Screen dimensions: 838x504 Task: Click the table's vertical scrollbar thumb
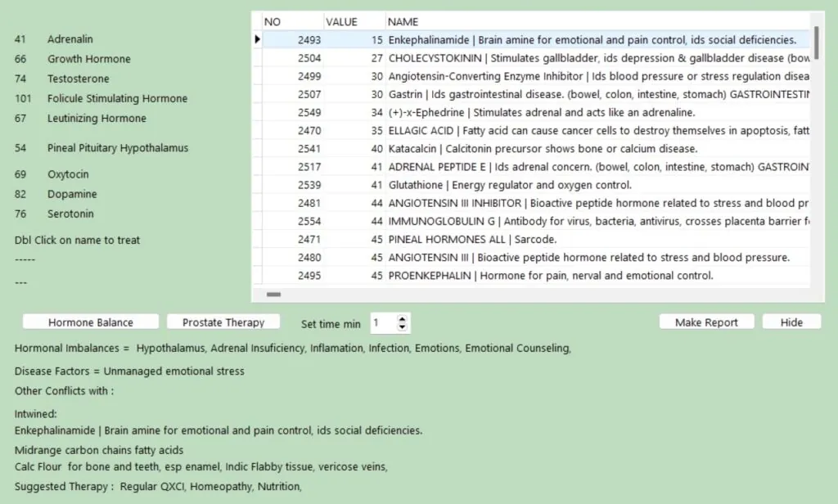pos(816,41)
